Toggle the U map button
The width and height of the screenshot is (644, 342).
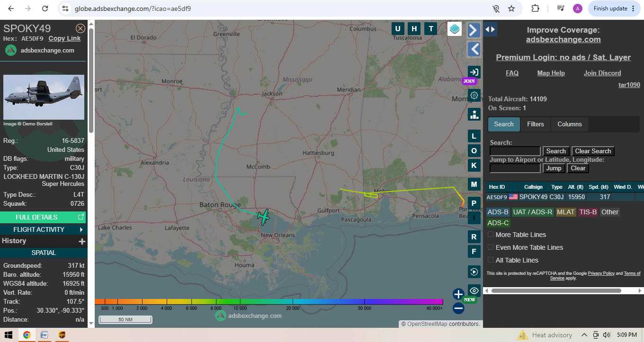(x=398, y=29)
